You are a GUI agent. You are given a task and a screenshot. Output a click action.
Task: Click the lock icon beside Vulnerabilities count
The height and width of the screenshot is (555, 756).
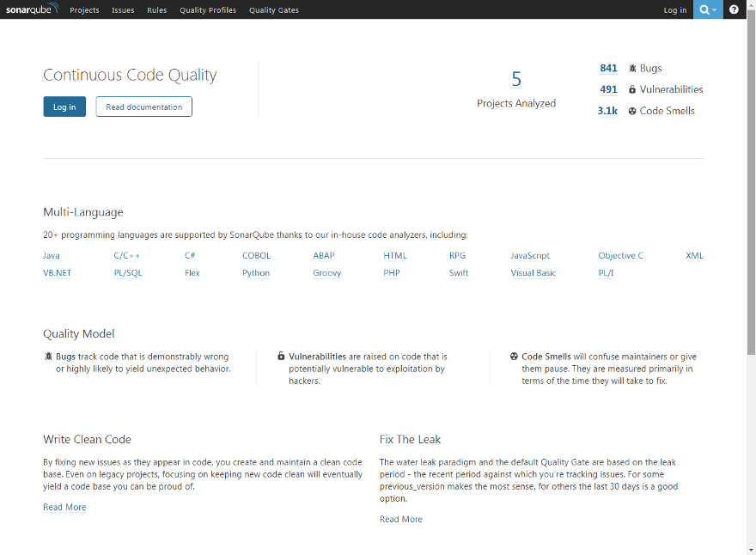pos(632,89)
